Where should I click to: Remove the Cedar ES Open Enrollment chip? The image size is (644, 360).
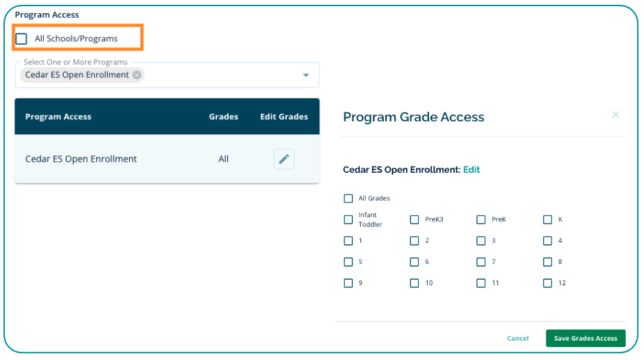click(x=137, y=75)
